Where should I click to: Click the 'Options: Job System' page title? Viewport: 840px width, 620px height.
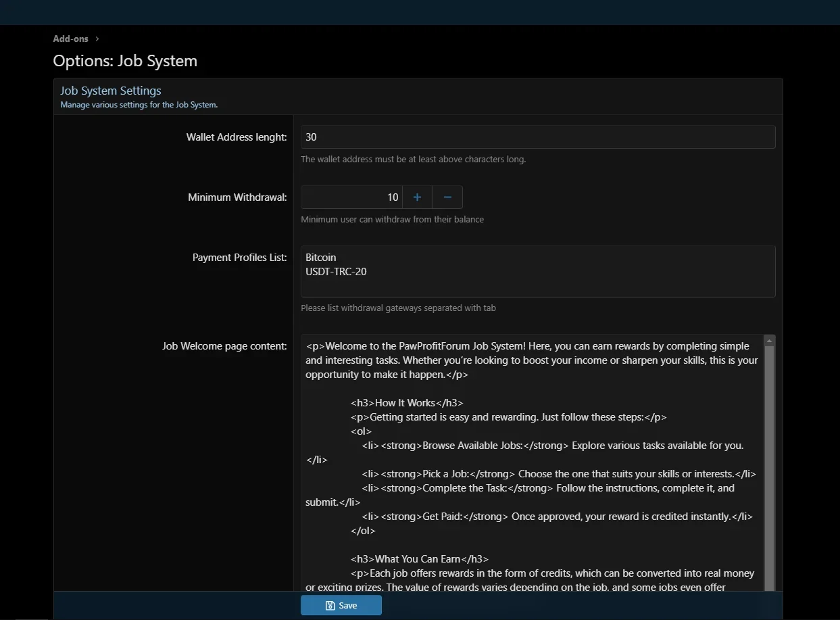(x=125, y=61)
